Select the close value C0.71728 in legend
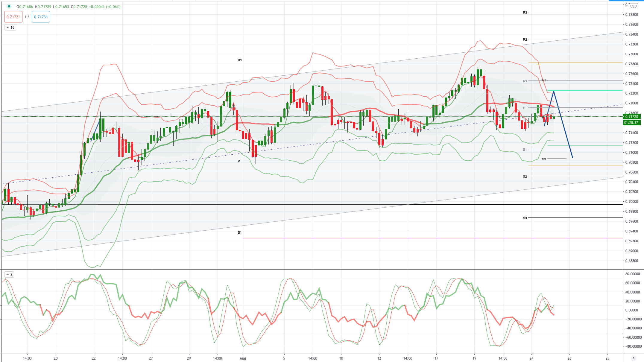 (x=79, y=7)
